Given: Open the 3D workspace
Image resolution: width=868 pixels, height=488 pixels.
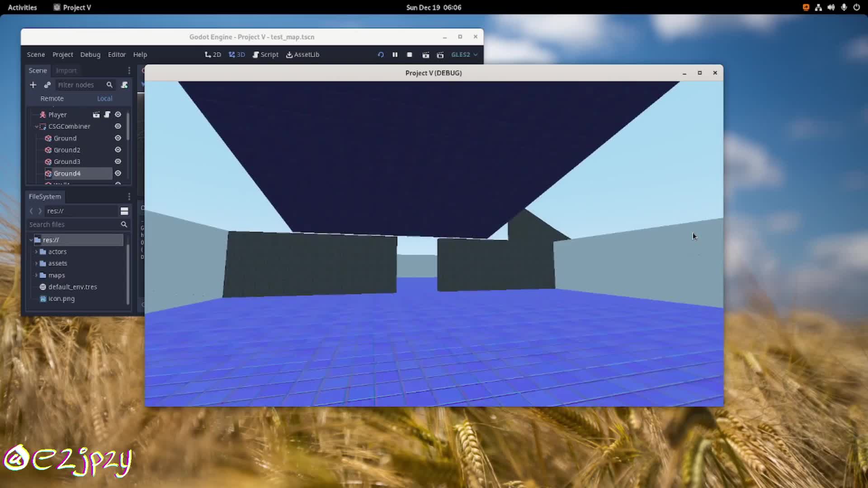Looking at the screenshot, I should coord(237,54).
